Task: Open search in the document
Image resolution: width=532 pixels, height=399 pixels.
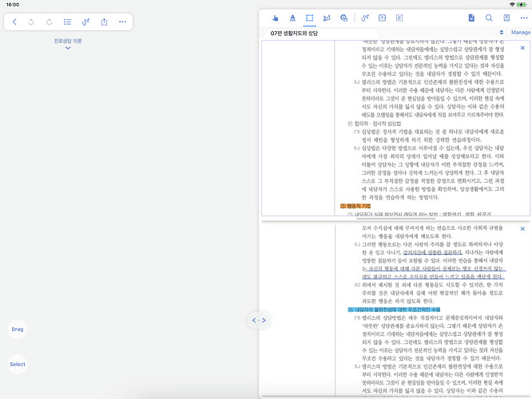Action: [x=489, y=18]
